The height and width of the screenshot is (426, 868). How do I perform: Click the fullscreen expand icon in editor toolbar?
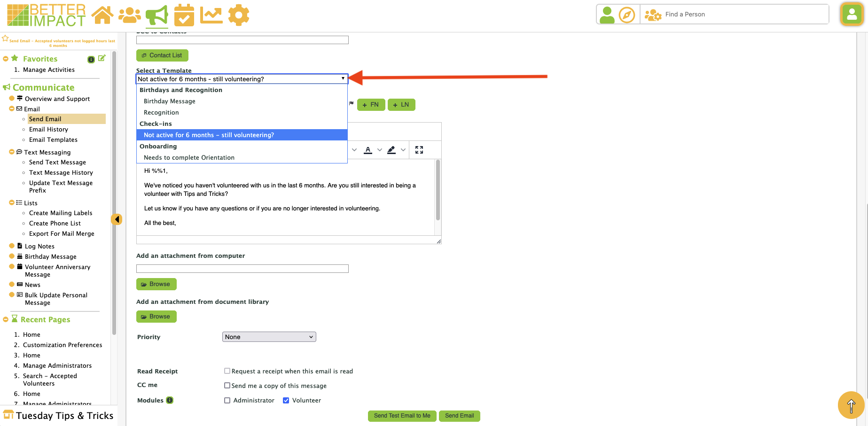[419, 150]
